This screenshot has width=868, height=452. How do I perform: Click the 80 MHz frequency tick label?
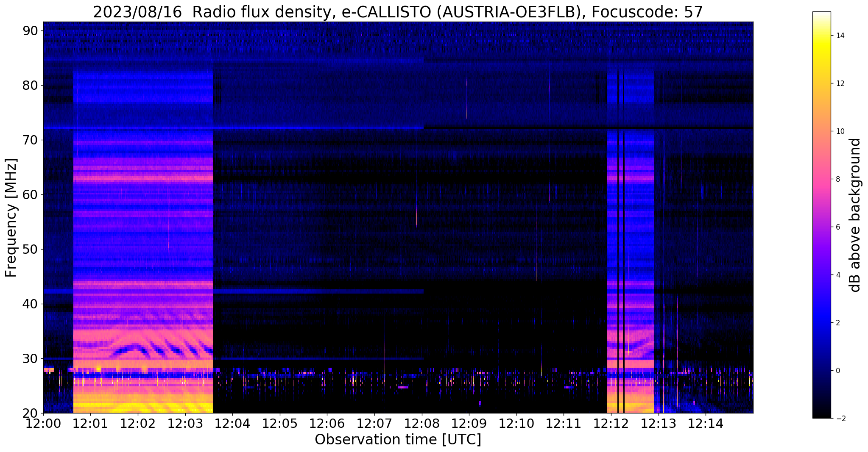(x=31, y=86)
